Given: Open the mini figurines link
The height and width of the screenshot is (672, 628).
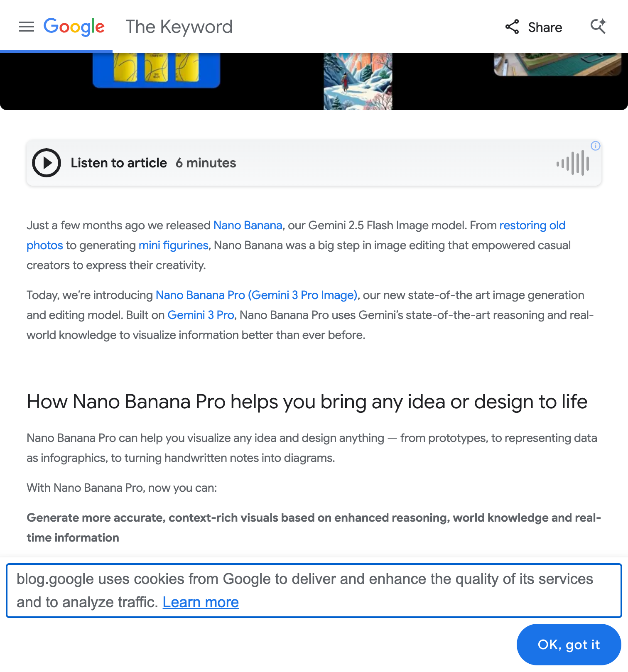Looking at the screenshot, I should 173,245.
